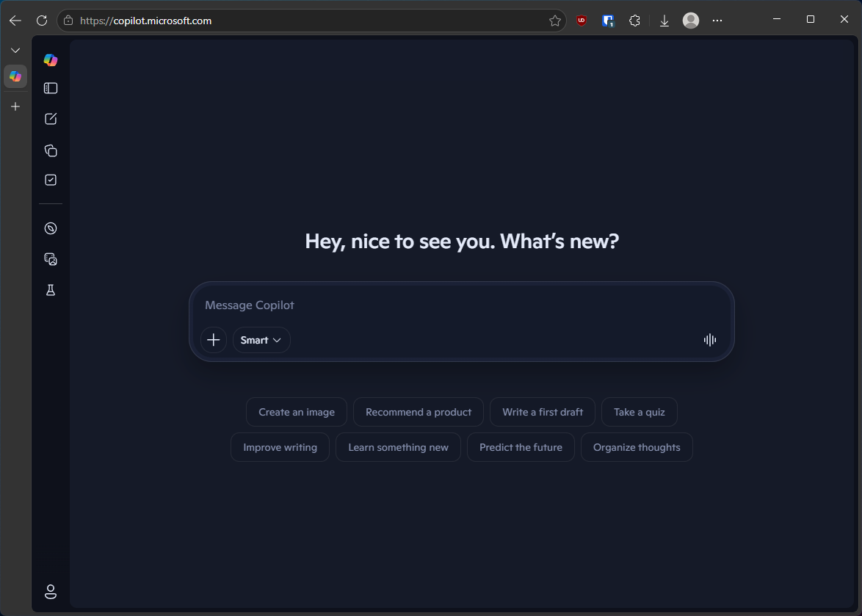Open a new tab with plus button
This screenshot has width=862, height=616.
[x=15, y=106]
